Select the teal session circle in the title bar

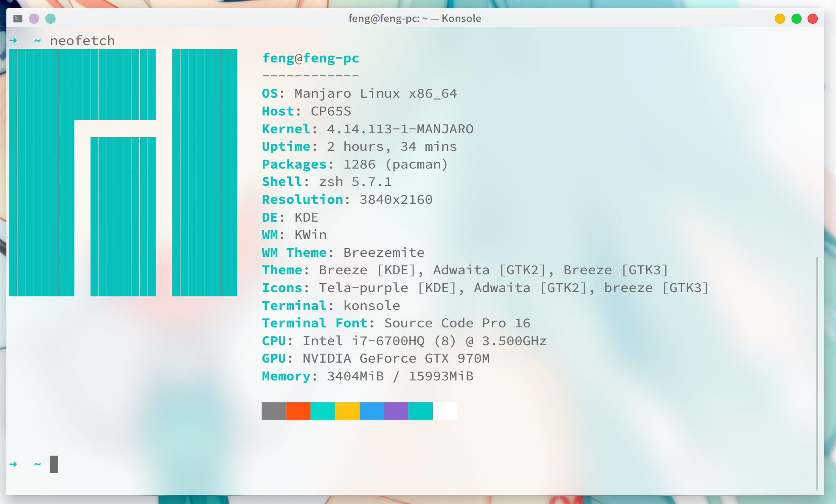[51, 18]
